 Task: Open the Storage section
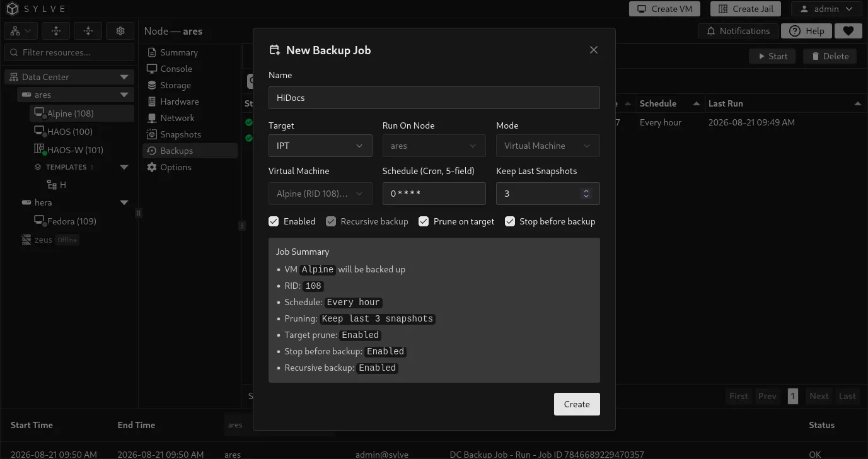pos(190,85)
